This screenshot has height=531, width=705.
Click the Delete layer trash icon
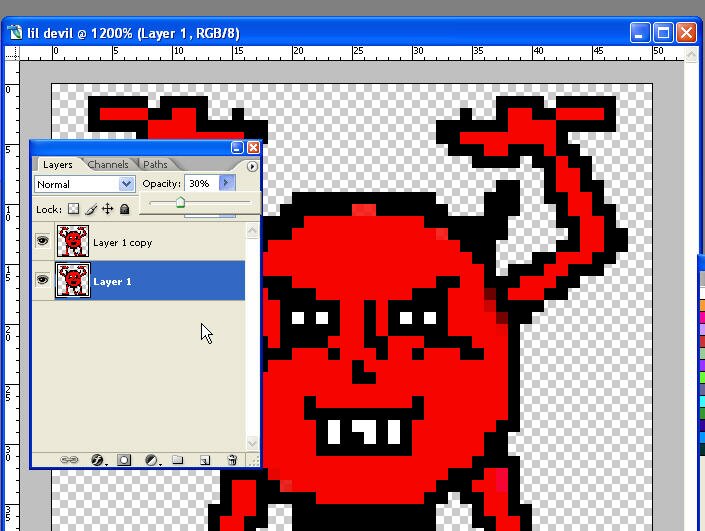232,460
